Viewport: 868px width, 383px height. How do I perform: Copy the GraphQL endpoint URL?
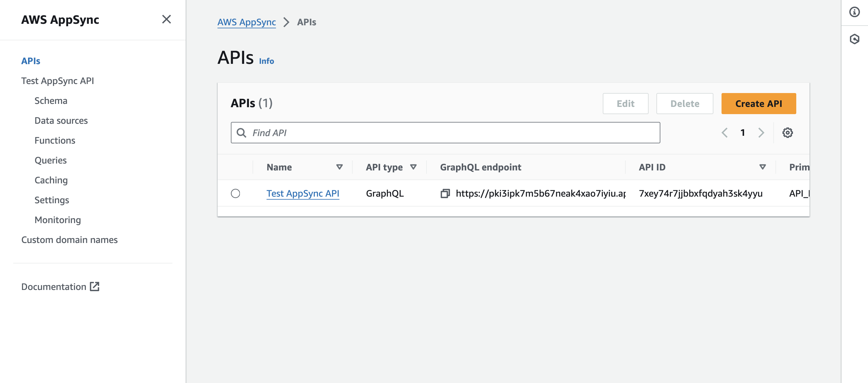pyautogui.click(x=445, y=194)
